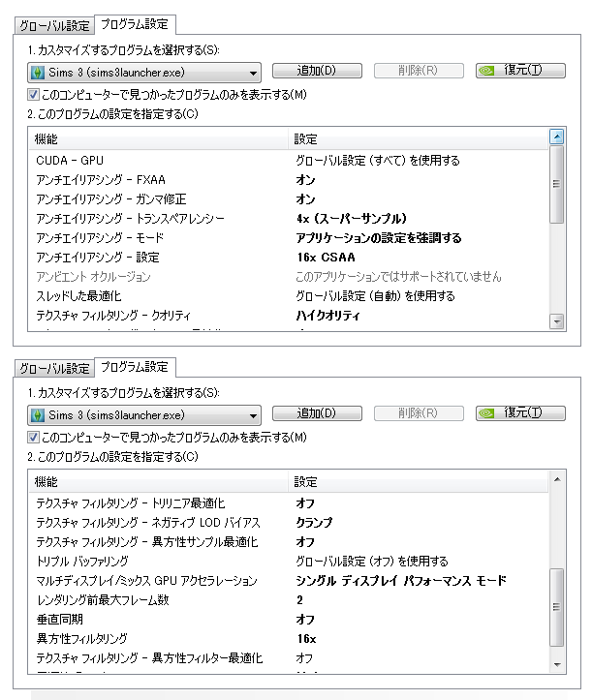Select アンチエイリアシング - ガンマ修正 row

pos(289,199)
